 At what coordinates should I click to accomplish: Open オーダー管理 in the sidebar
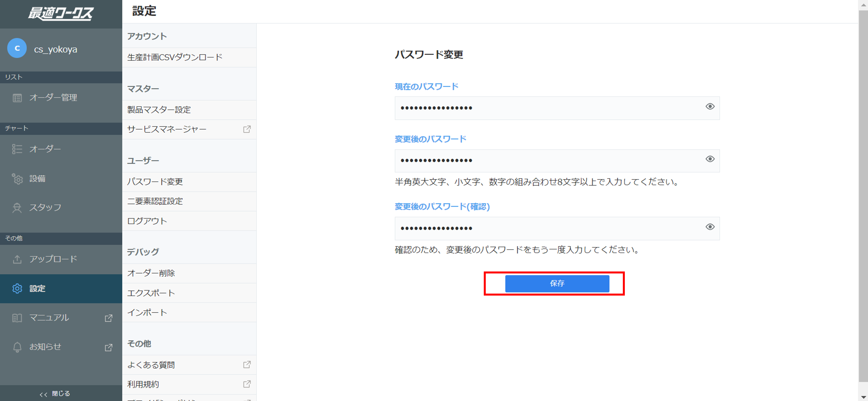(61, 98)
